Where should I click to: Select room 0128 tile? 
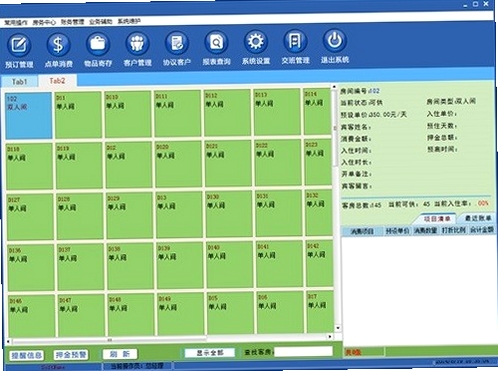coord(80,216)
